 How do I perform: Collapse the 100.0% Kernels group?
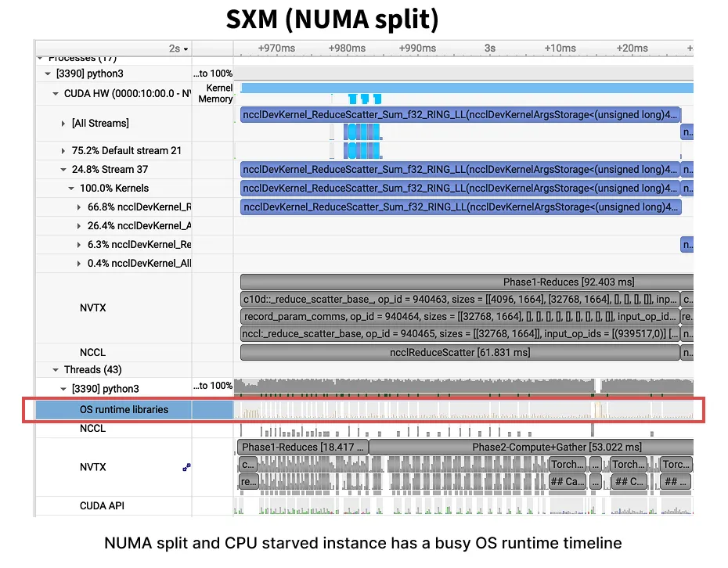pos(71,188)
